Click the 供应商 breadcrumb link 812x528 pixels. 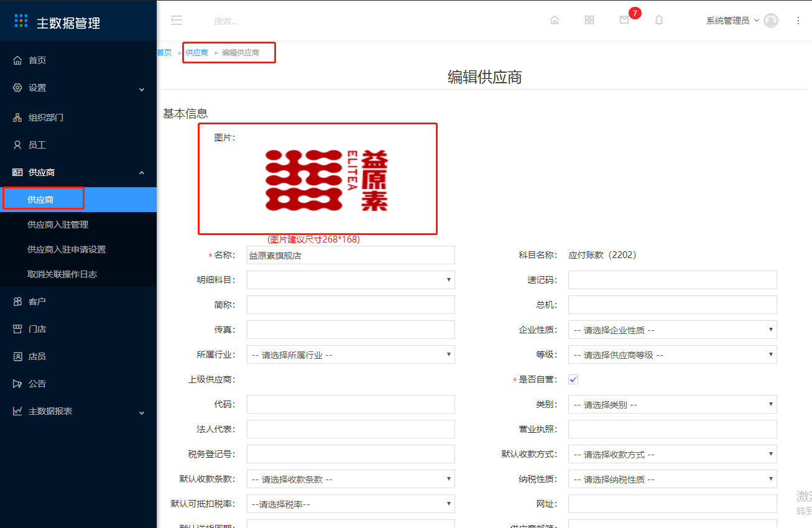tap(197, 53)
